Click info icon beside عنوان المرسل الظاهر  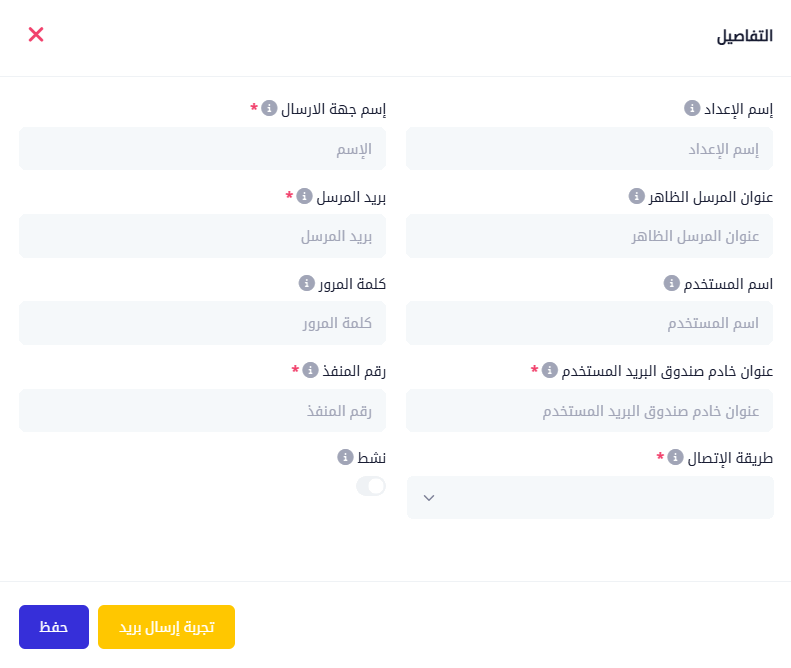tap(636, 196)
